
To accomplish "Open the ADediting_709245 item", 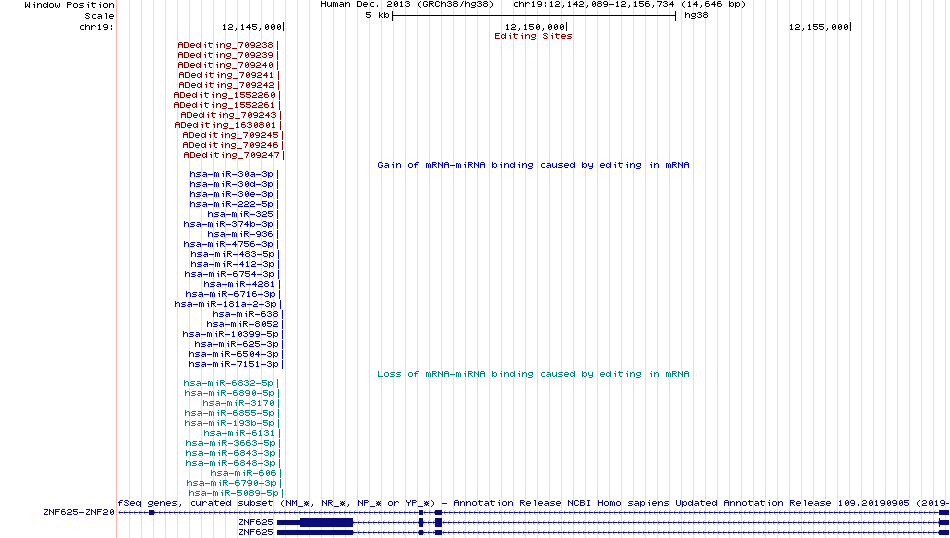I will 230,135.
